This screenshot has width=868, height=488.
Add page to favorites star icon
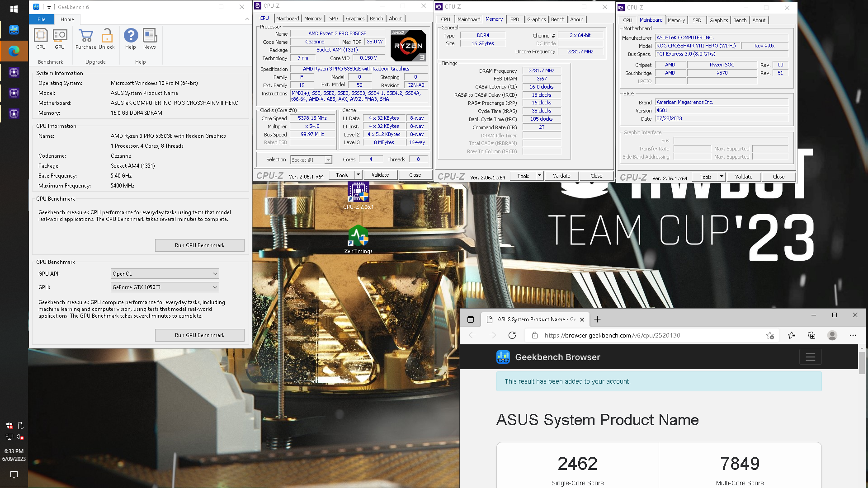click(770, 335)
